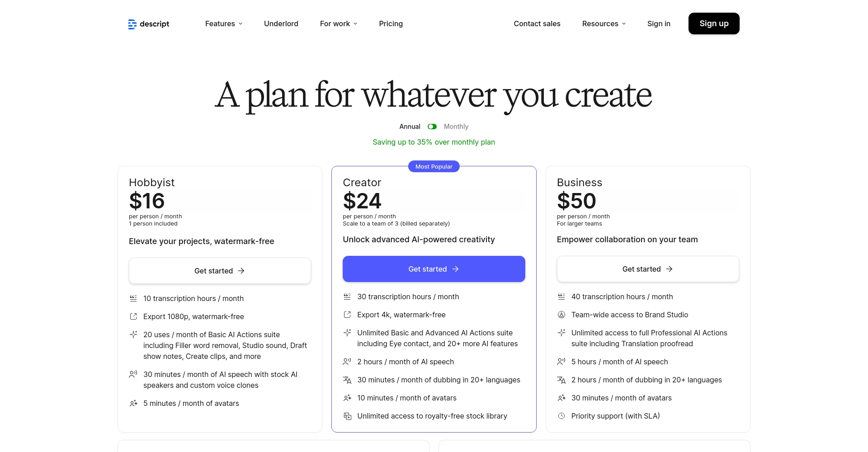
Task: Go to the Underlord page
Action: [x=281, y=24]
